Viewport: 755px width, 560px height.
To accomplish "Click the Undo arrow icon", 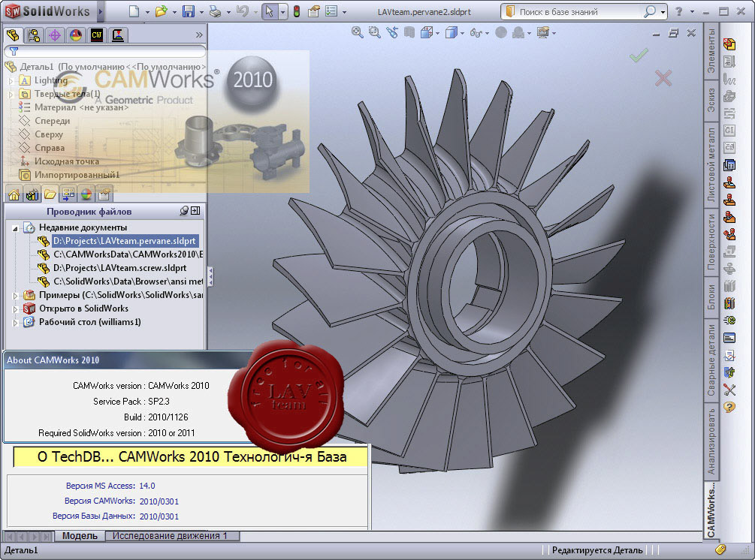I will pos(242,11).
